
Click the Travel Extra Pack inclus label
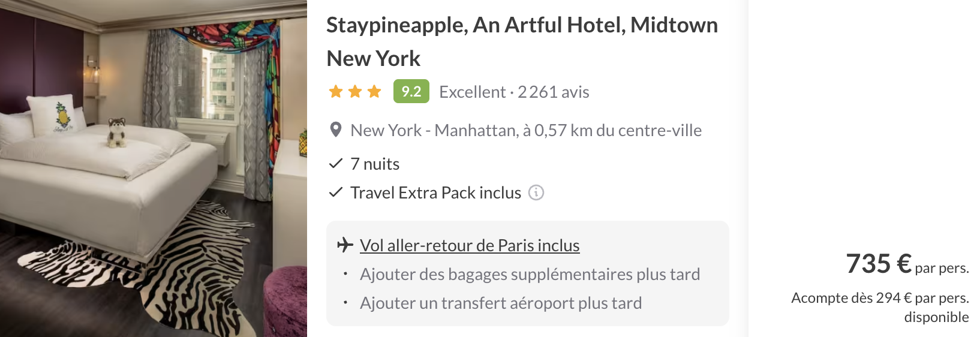pyautogui.click(x=435, y=192)
